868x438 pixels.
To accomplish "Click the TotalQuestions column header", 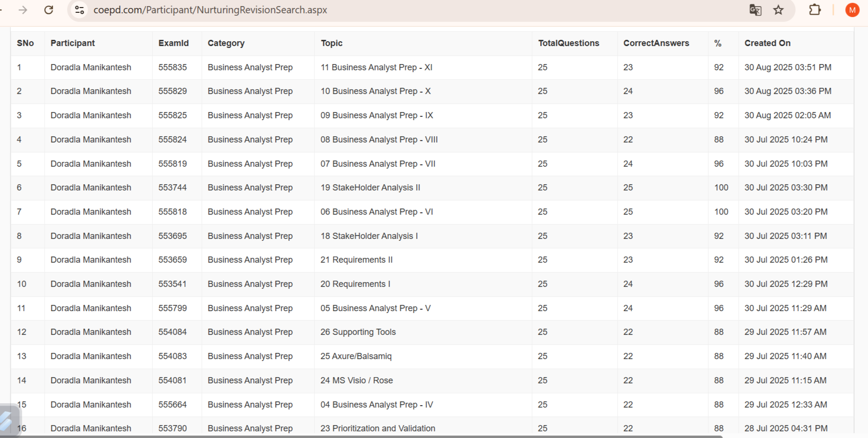I will click(568, 43).
